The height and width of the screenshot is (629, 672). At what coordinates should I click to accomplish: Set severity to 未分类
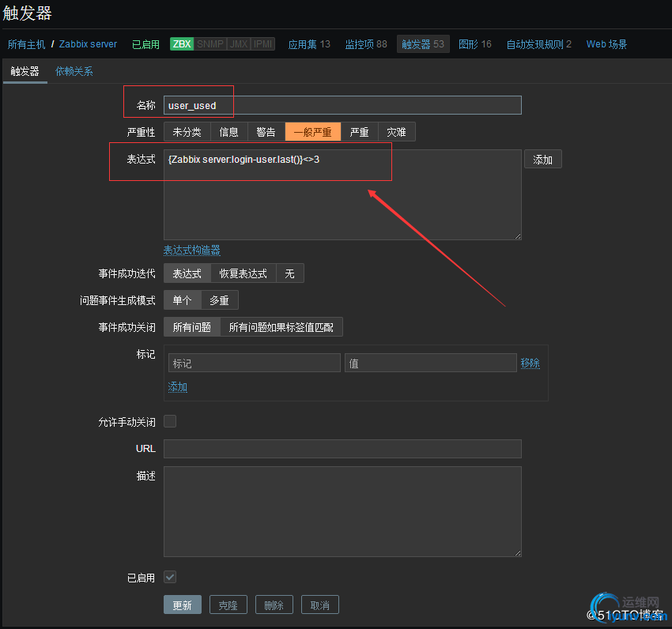point(187,132)
